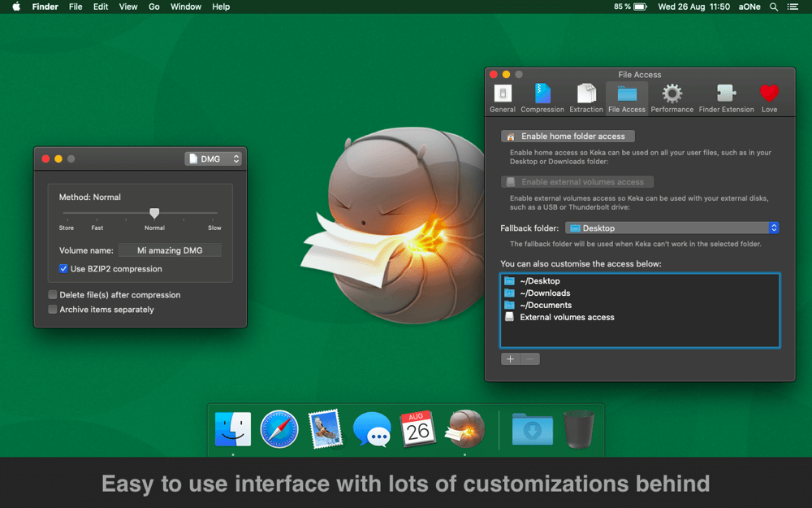Screen dimensions: 812x508
Task: Enable Delete file(s) after compression
Action: (x=53, y=295)
